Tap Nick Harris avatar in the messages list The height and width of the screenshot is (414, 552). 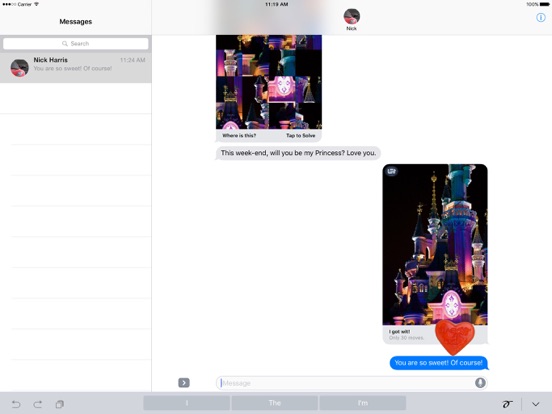point(19,68)
